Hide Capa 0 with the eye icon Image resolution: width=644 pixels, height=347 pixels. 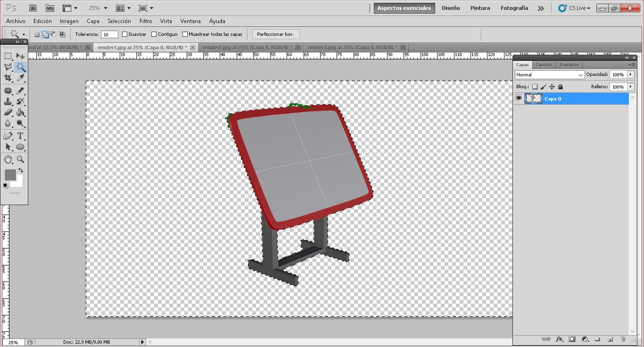tap(519, 99)
